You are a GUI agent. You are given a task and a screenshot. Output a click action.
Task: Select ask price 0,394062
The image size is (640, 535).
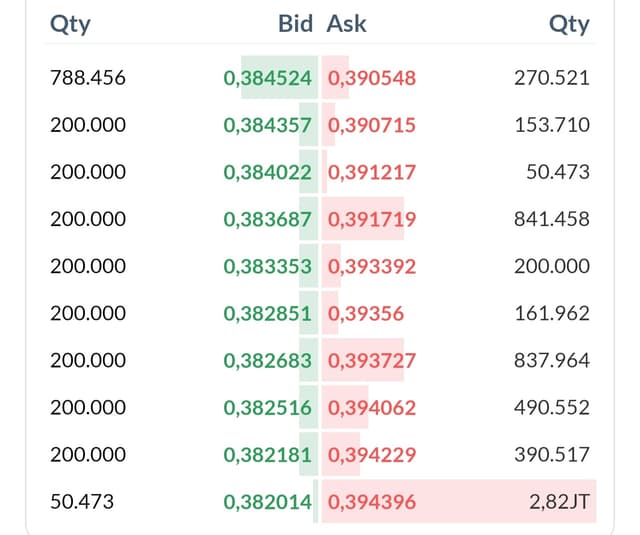click(x=372, y=408)
